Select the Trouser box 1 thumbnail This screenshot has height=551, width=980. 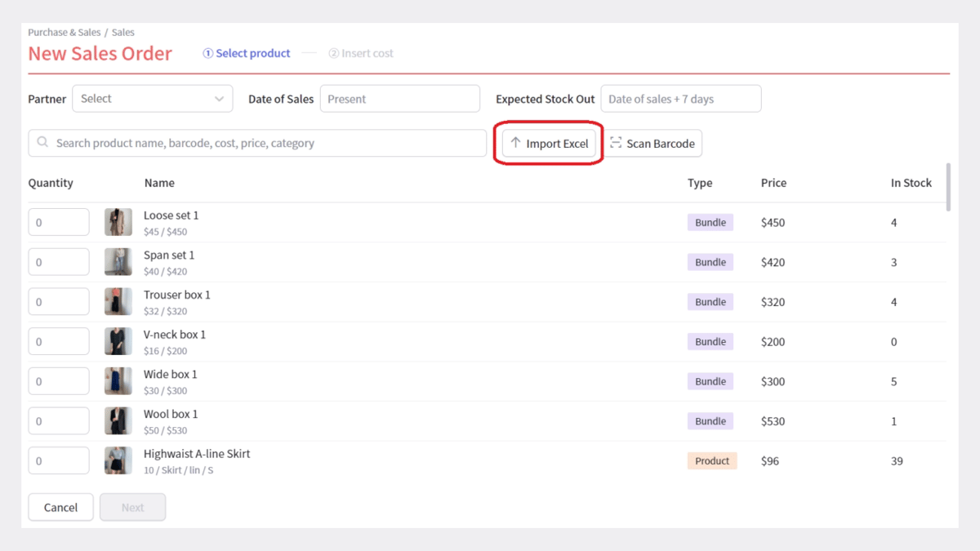coord(118,302)
